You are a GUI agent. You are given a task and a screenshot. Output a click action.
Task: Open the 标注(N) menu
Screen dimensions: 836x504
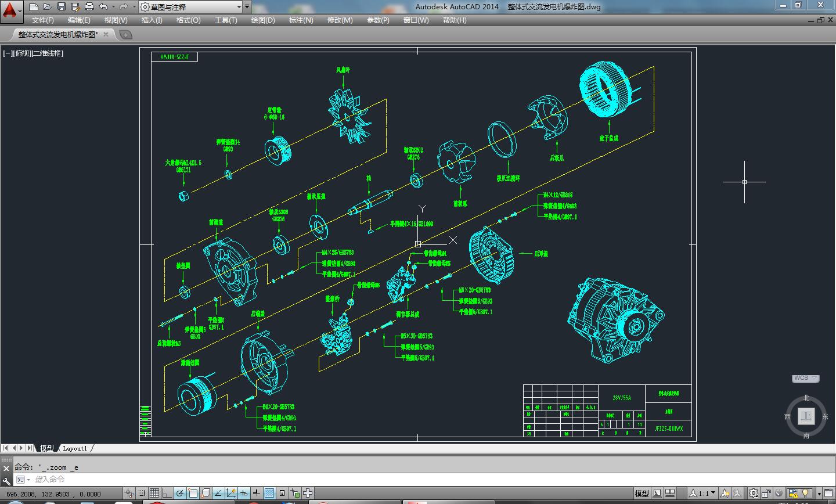coord(301,20)
